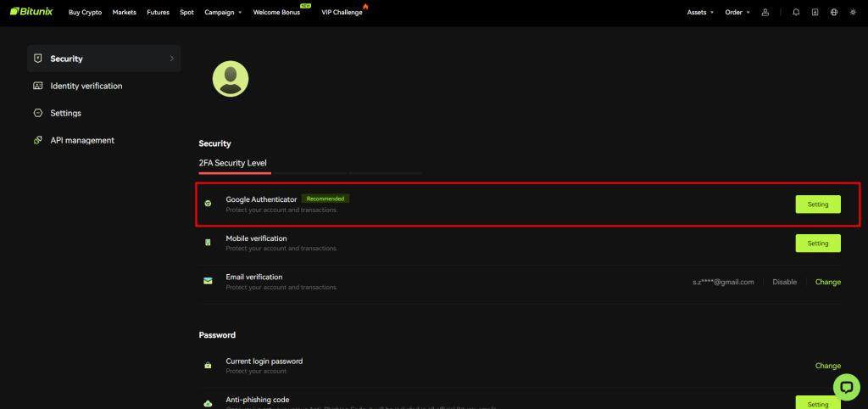
Task: Click the 2FA Security Level progress bar
Action: [x=309, y=173]
